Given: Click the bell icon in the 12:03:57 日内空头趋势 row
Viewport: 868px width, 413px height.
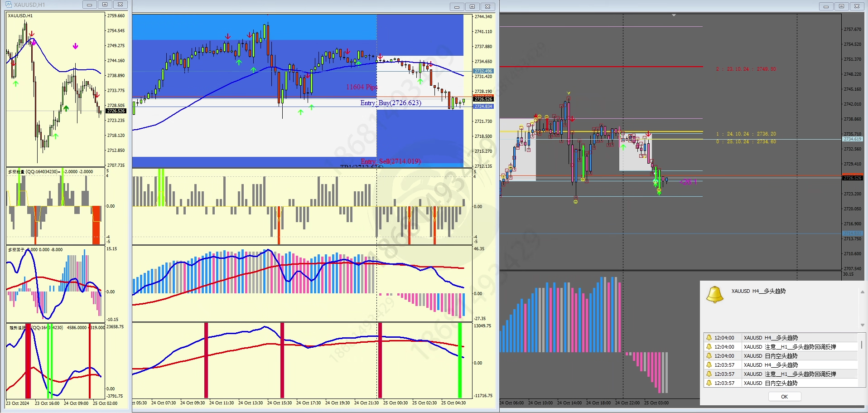Looking at the screenshot, I should 709,383.
